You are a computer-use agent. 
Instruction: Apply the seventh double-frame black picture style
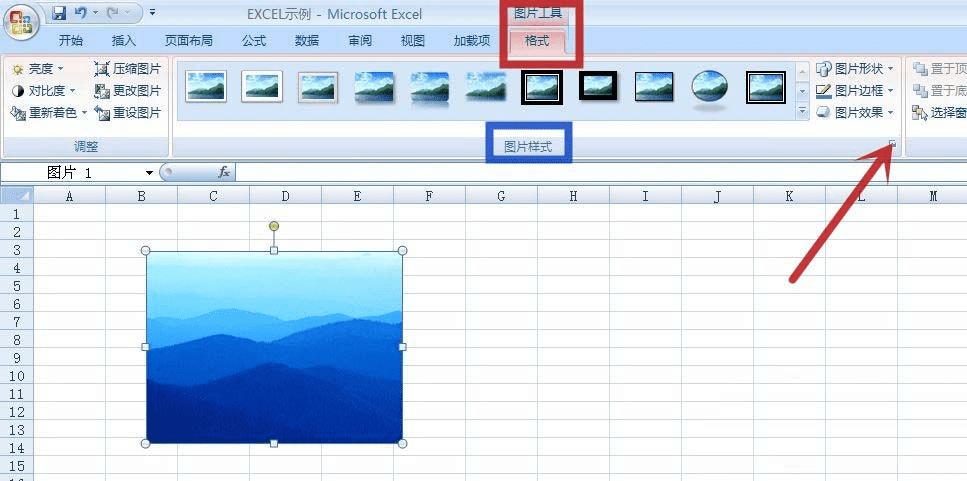[x=542, y=87]
